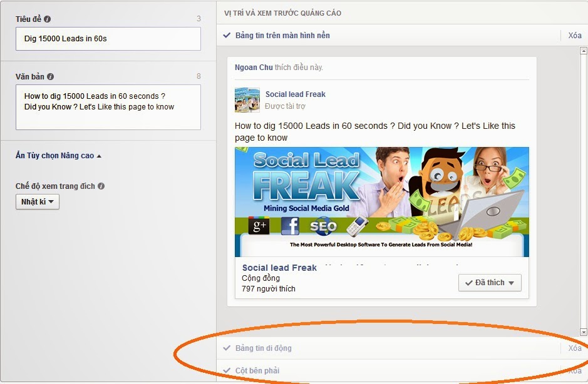588x384 pixels.
Task: Click the checkmark beside Bảng tin trên màn hình nền
Action: tap(227, 36)
